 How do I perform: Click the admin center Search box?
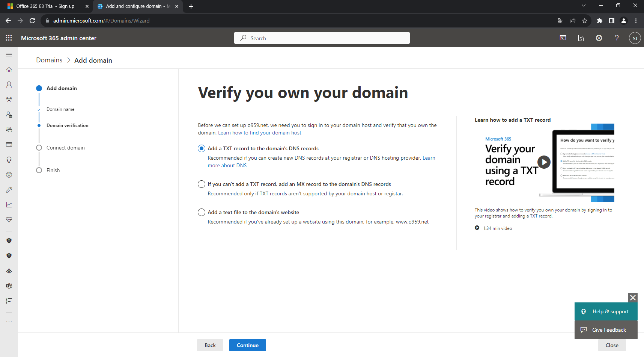click(322, 38)
